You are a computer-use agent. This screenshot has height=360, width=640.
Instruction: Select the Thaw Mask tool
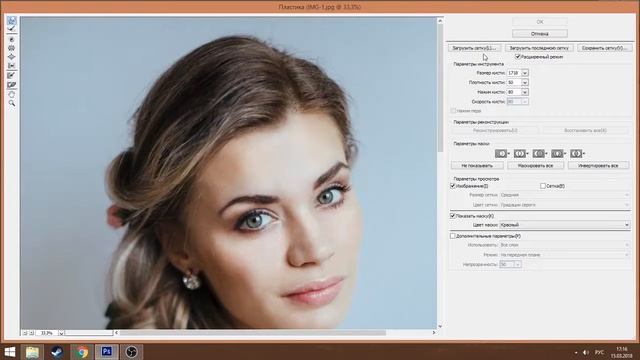click(11, 84)
